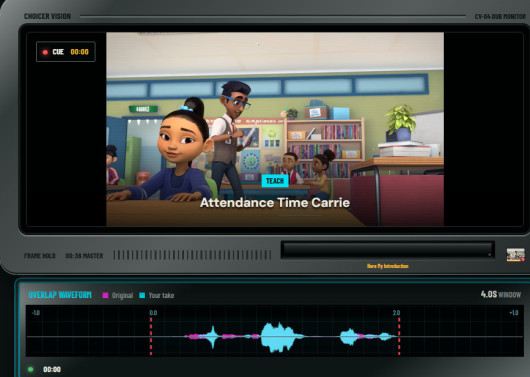The width and height of the screenshot is (530, 377).
Task: Click the 'Original' legend label
Action: pos(122,296)
